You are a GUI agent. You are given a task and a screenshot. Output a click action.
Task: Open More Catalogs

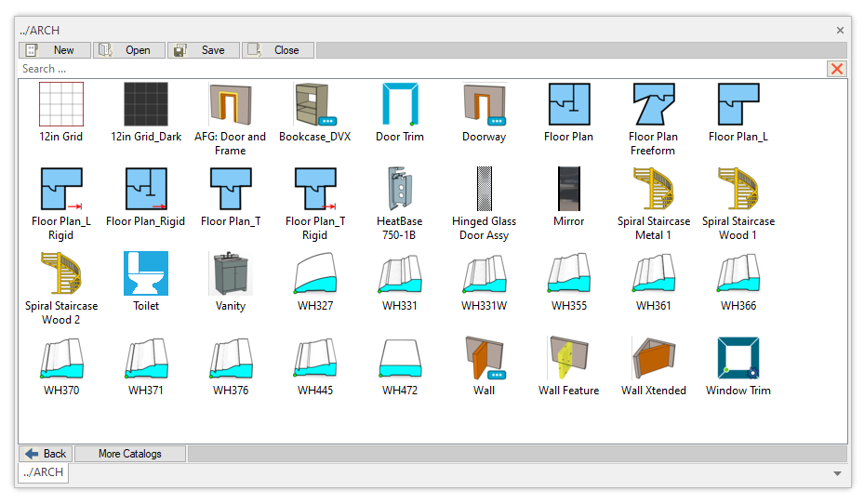tap(130, 454)
